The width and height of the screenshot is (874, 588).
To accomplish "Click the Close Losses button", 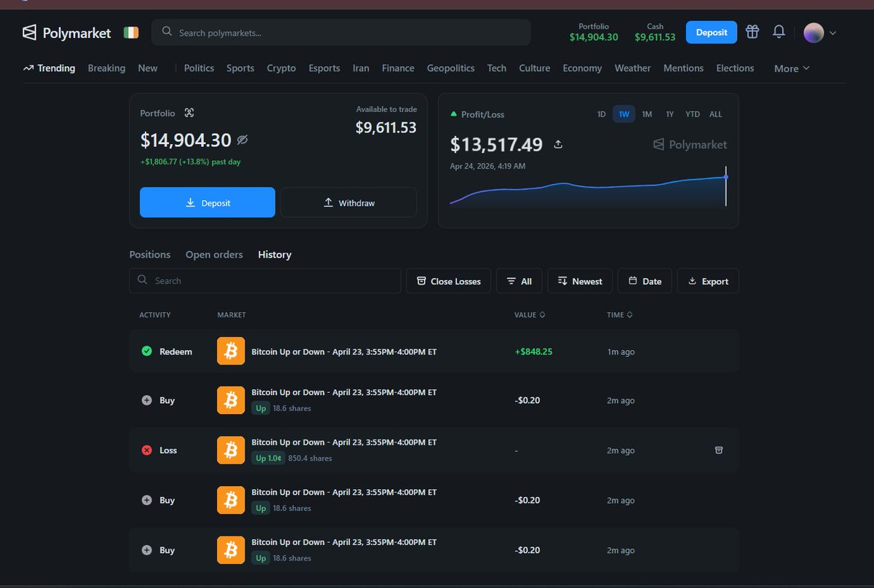I will tap(449, 281).
